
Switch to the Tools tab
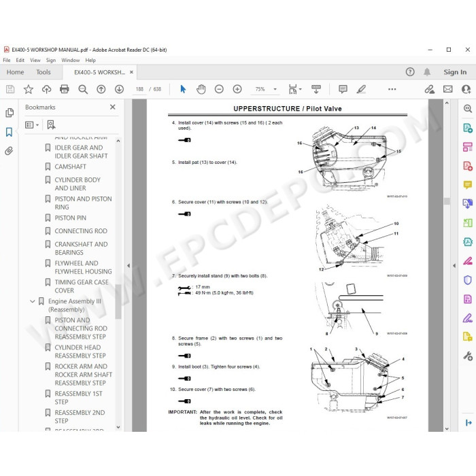[44, 72]
